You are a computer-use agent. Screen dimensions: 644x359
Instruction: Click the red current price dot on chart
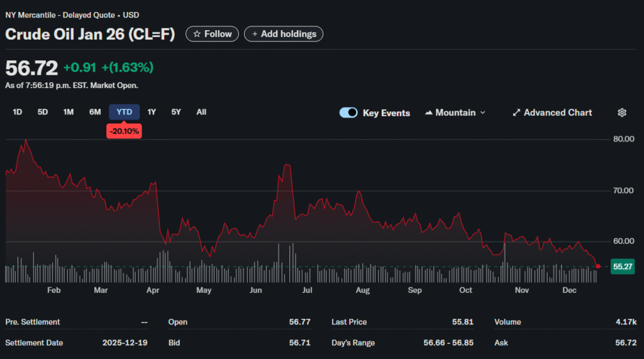[x=597, y=267]
